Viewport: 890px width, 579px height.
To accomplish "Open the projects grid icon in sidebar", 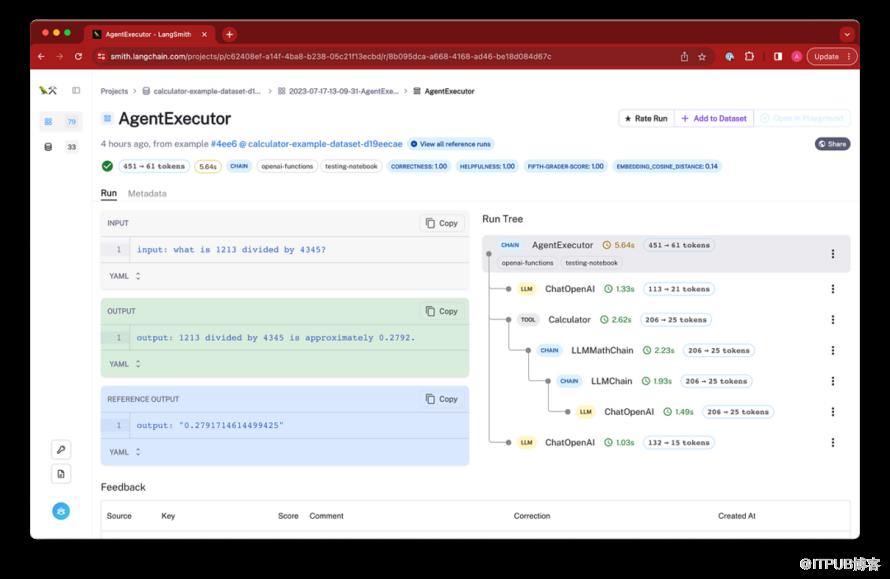I will pos(48,121).
